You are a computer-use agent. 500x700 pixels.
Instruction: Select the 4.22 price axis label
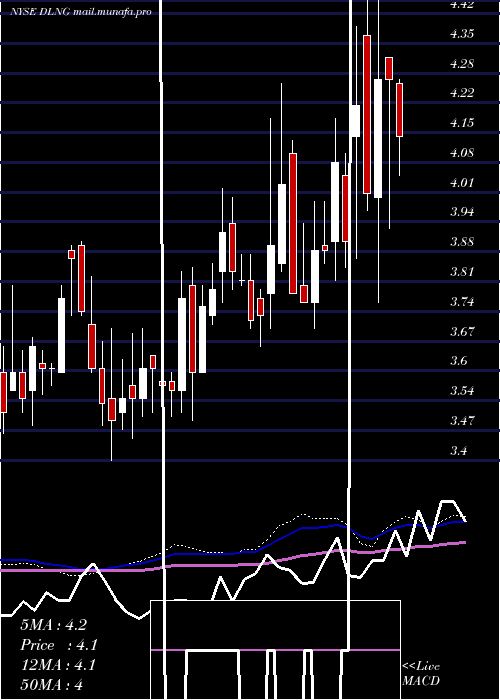(x=462, y=93)
